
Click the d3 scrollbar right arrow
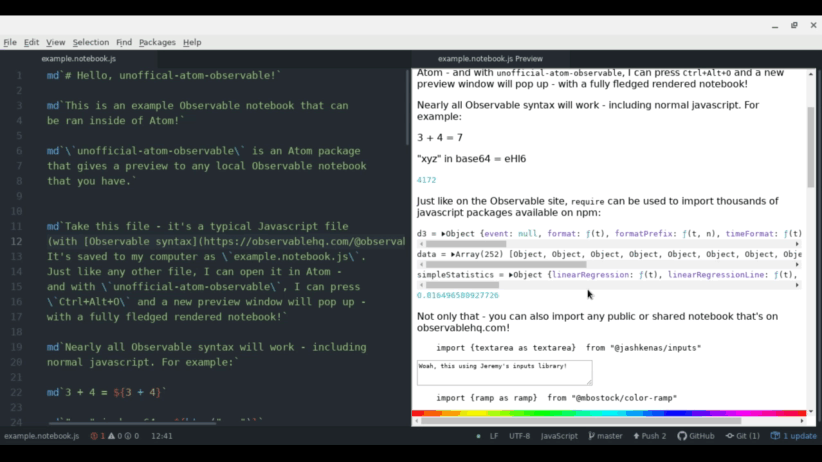(x=797, y=244)
